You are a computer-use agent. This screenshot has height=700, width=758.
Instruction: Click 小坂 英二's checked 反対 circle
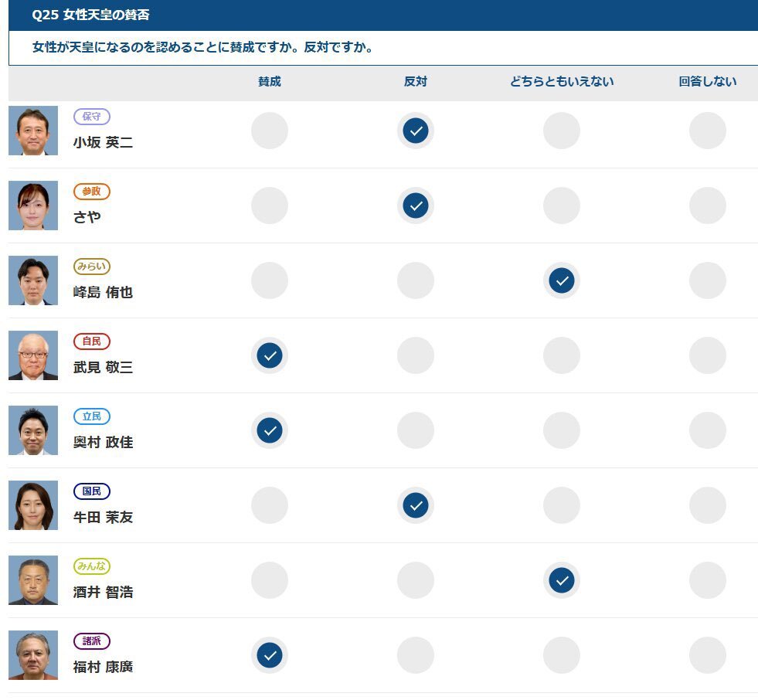coord(415,131)
